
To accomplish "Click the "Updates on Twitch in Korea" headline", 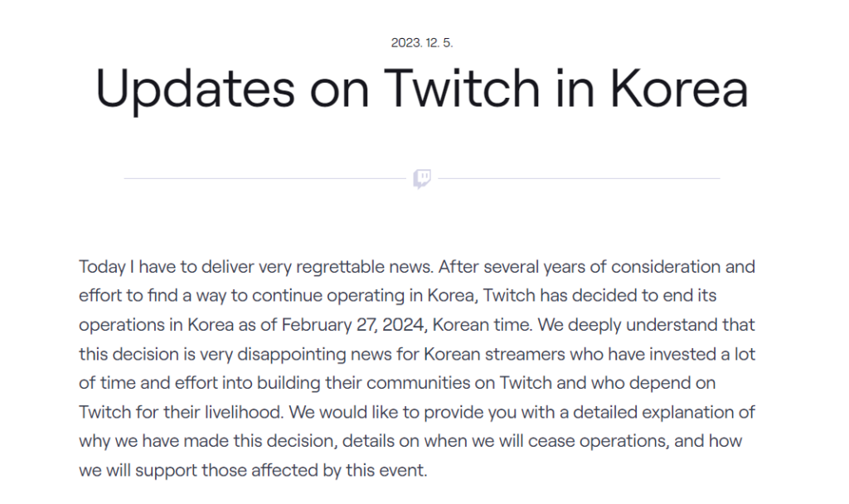I will click(x=422, y=89).
